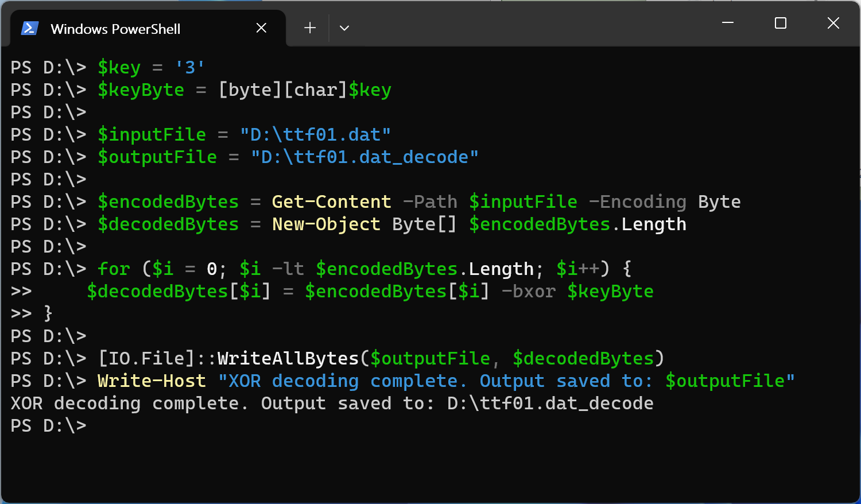Viewport: 861px width, 504px height.
Task: Click the PowerShell icon on the tab
Action: pyautogui.click(x=29, y=28)
